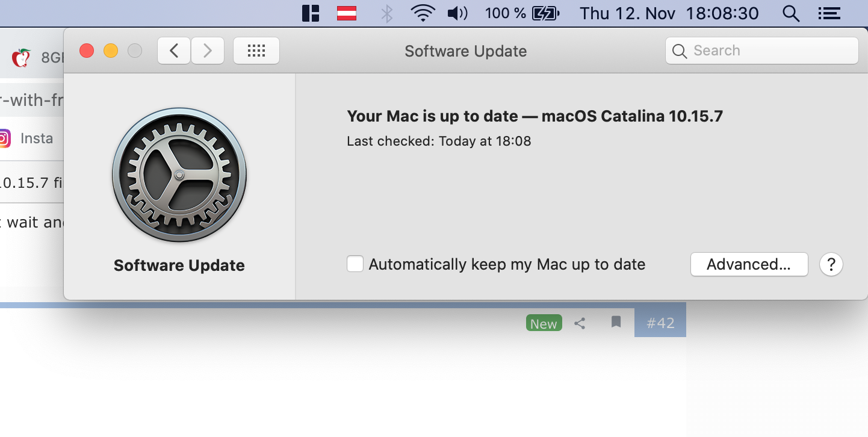Image resolution: width=868 pixels, height=437 pixels.
Task: Click the green New badge on the post
Action: tap(544, 324)
